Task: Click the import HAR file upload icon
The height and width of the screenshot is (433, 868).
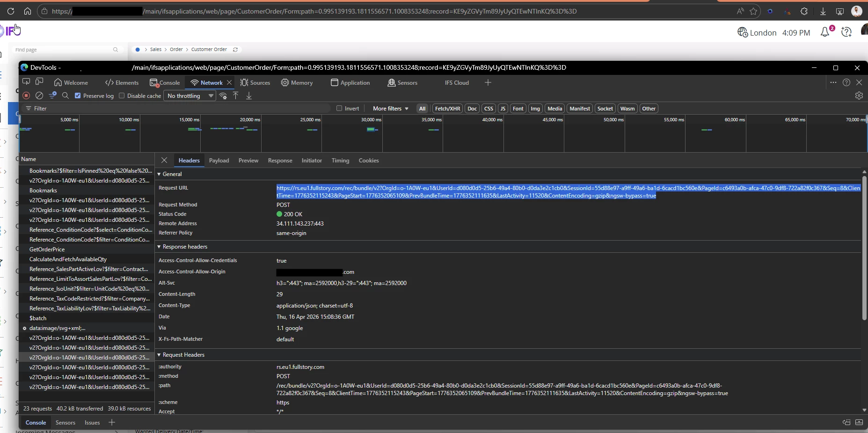Action: click(x=236, y=95)
